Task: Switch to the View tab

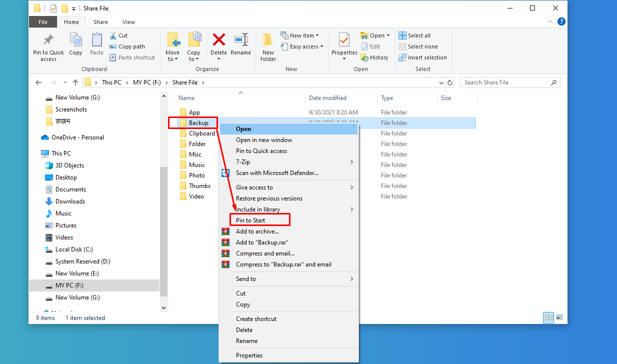Action: (128, 22)
